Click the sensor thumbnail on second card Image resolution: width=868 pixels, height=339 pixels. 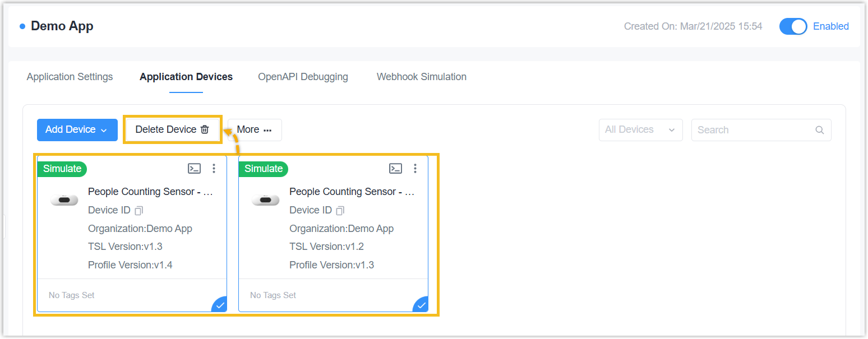[x=265, y=200]
